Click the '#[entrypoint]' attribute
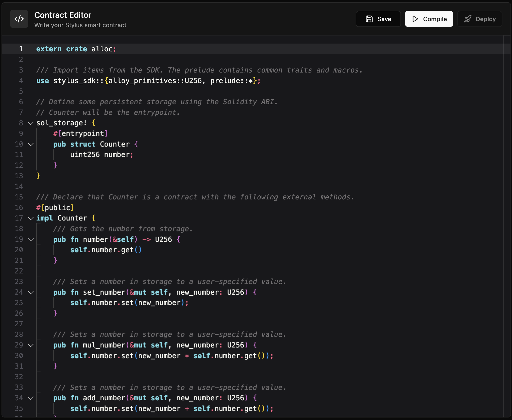Image resolution: width=512 pixels, height=420 pixels. [x=81, y=133]
